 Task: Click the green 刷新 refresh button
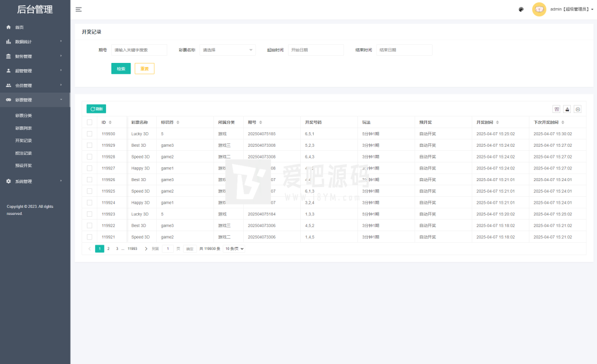point(96,109)
